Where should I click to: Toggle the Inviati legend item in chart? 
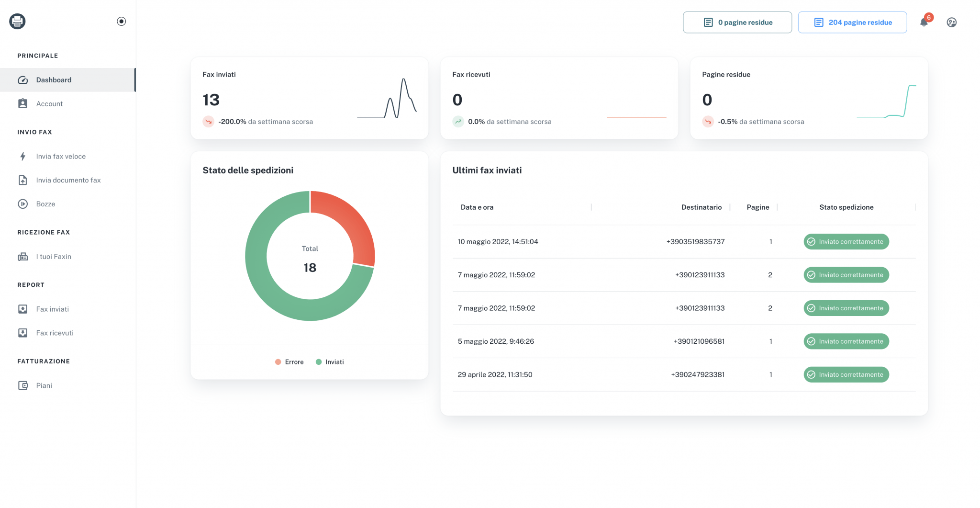(330, 362)
